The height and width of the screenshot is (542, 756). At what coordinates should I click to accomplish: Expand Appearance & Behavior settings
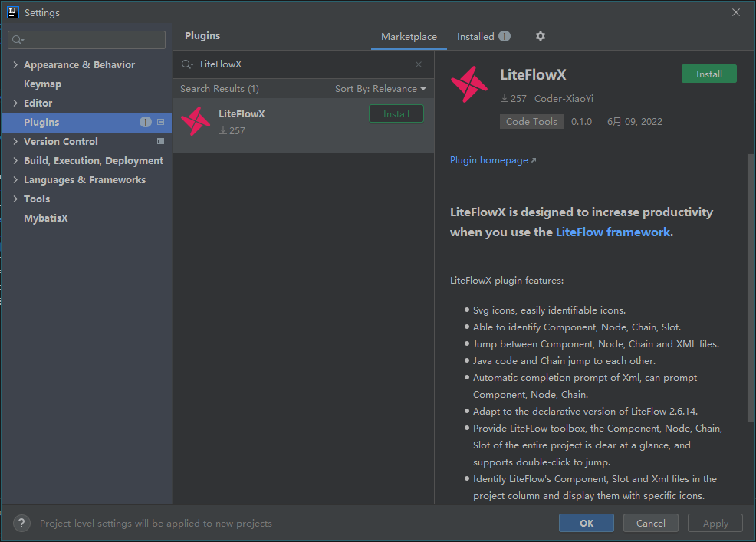15,65
